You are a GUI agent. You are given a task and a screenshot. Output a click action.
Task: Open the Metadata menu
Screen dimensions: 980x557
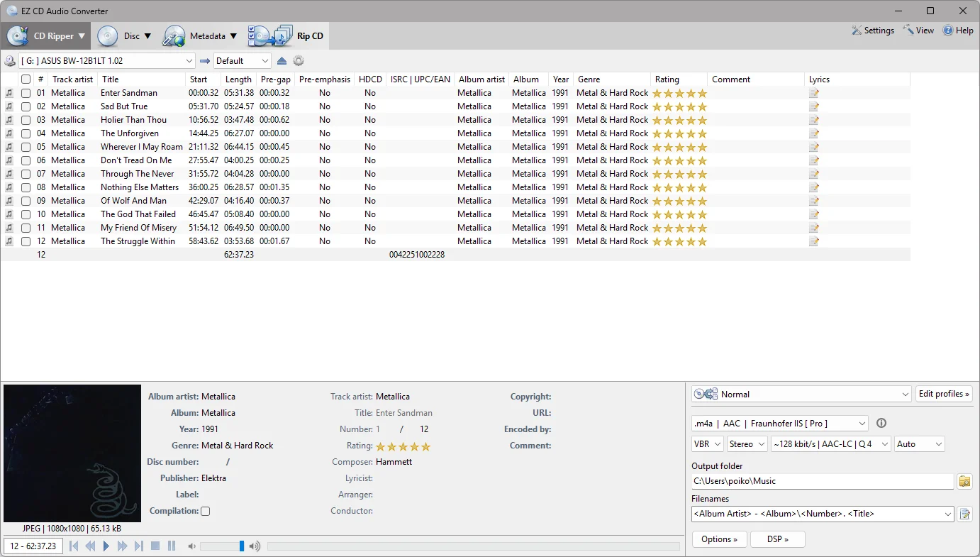(200, 35)
